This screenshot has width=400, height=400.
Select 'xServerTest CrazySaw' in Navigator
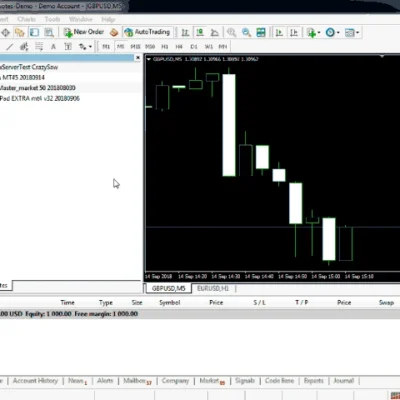point(29,67)
